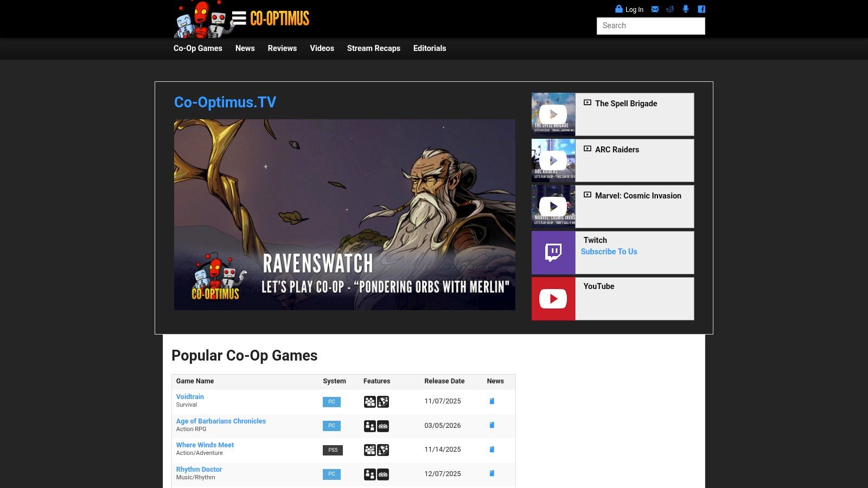
Task: Open the news icon for Voidtrain
Action: [492, 401]
